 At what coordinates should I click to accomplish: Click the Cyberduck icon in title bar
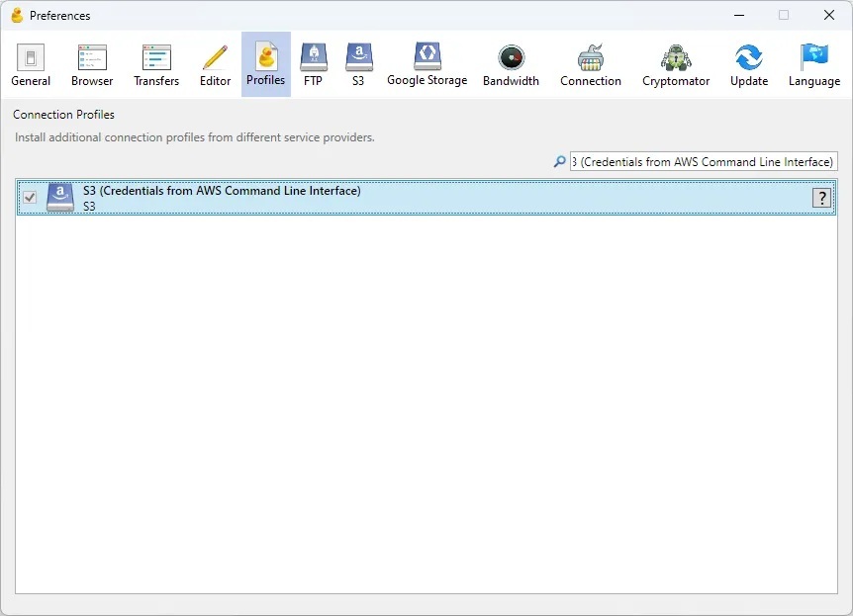[x=18, y=15]
